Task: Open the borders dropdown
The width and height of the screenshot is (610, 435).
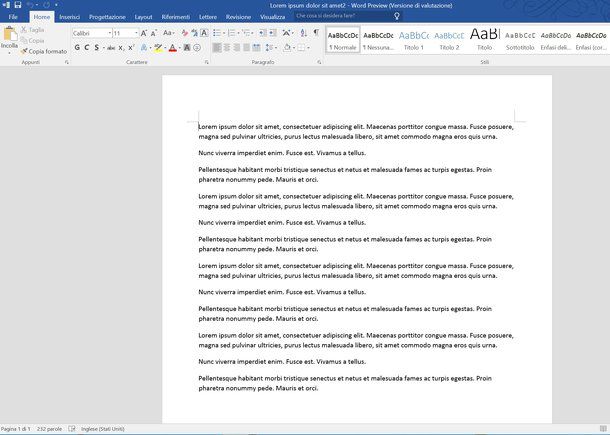Action: (x=308, y=48)
